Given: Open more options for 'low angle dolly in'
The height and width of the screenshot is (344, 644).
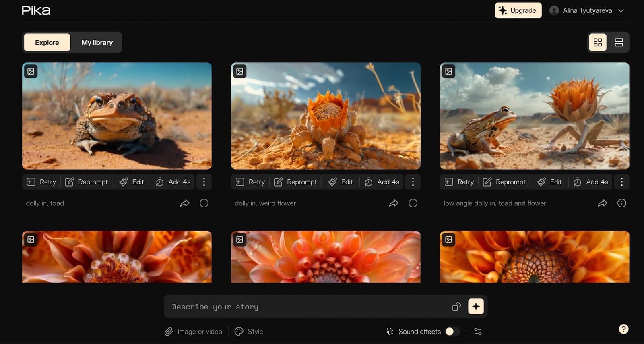Looking at the screenshot, I should click(x=622, y=182).
